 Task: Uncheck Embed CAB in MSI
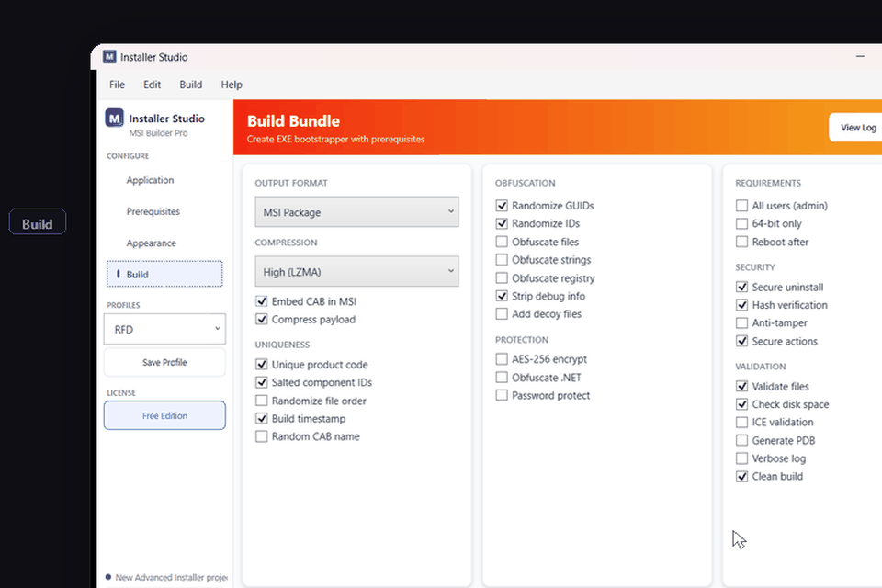click(x=262, y=301)
